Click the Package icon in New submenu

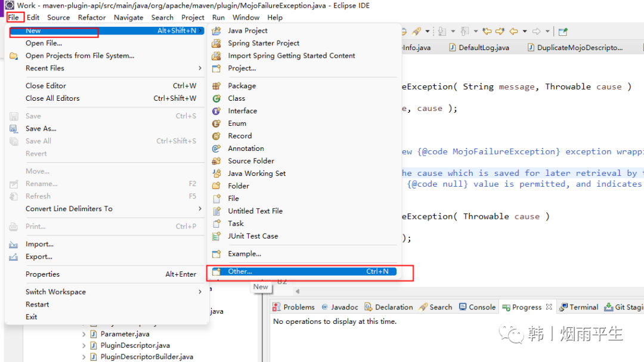[x=216, y=86]
